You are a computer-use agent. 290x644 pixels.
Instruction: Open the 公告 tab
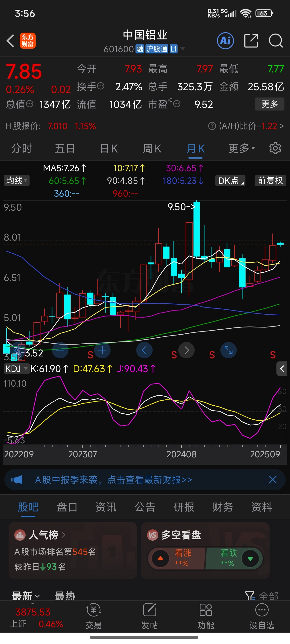click(145, 507)
